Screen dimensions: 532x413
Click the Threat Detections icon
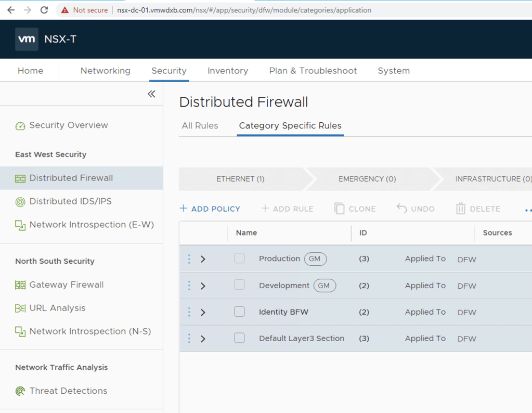tap(20, 391)
